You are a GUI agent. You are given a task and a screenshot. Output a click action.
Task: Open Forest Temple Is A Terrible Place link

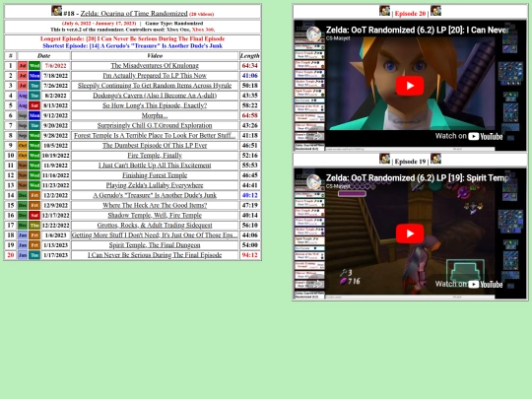[155, 135]
